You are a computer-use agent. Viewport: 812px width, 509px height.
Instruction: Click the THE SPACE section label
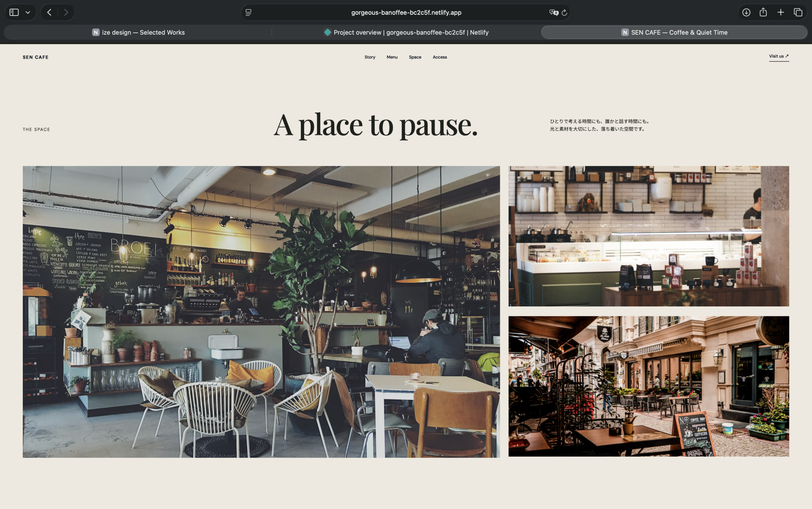(x=36, y=129)
